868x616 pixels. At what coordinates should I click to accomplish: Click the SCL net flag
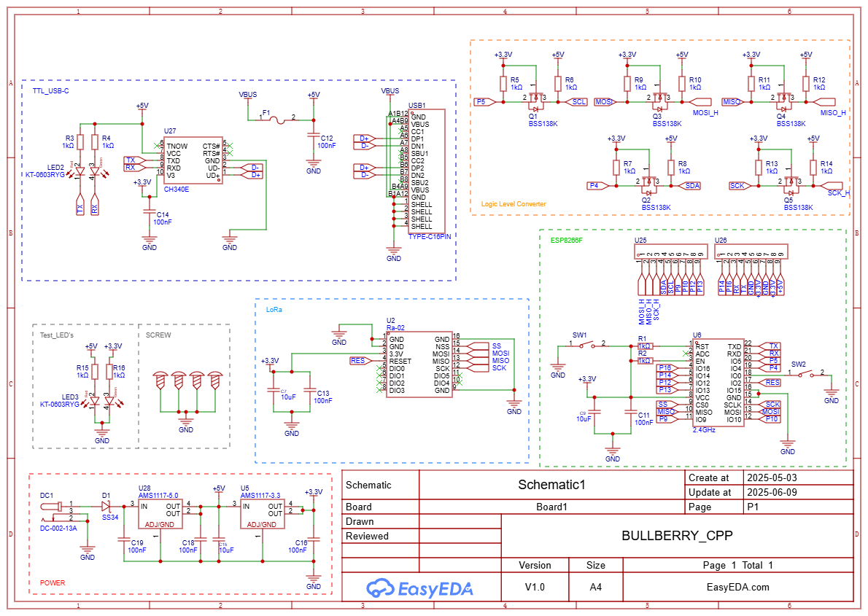(x=577, y=102)
